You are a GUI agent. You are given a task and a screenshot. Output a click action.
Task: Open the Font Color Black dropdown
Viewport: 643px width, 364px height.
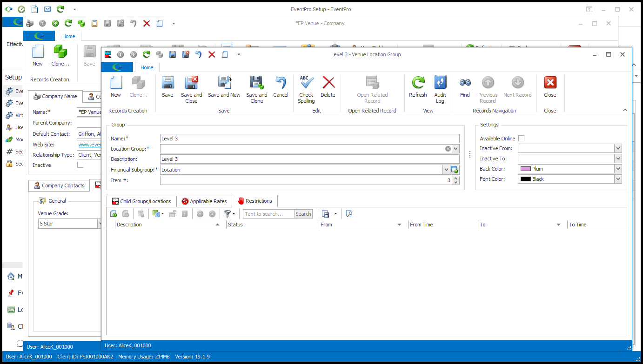click(x=618, y=179)
